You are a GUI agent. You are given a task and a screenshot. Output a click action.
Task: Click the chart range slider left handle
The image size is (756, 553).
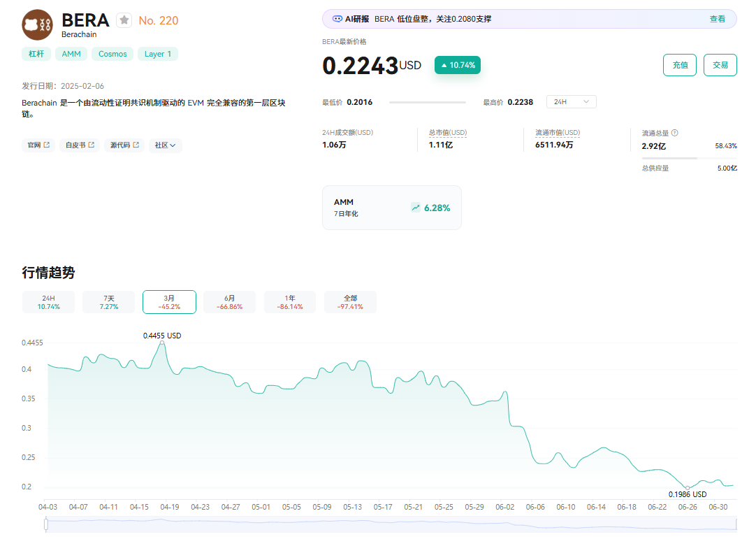pos(46,524)
